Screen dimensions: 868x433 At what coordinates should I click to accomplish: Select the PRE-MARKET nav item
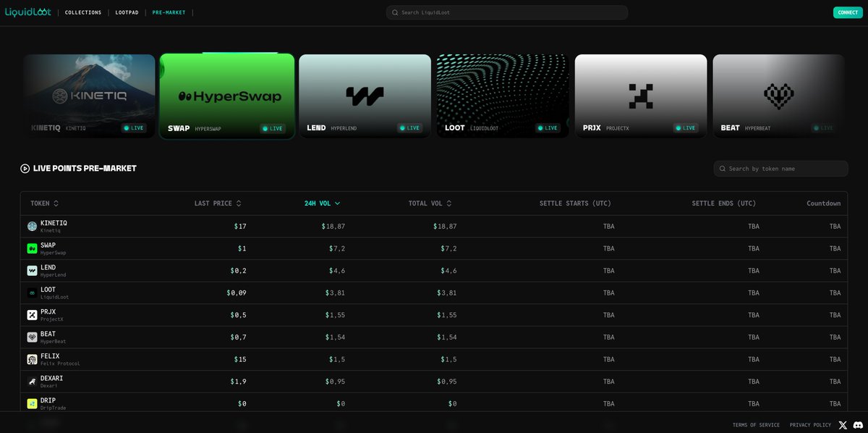point(169,12)
